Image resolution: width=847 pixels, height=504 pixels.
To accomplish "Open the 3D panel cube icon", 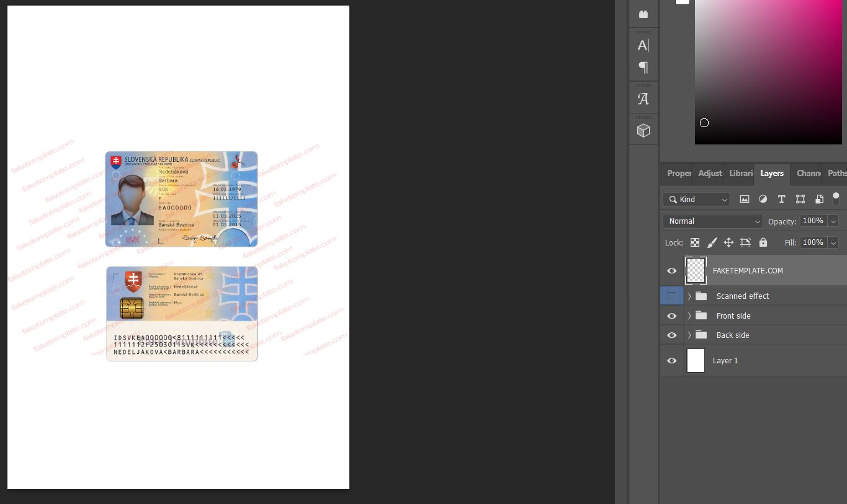I will (x=643, y=130).
